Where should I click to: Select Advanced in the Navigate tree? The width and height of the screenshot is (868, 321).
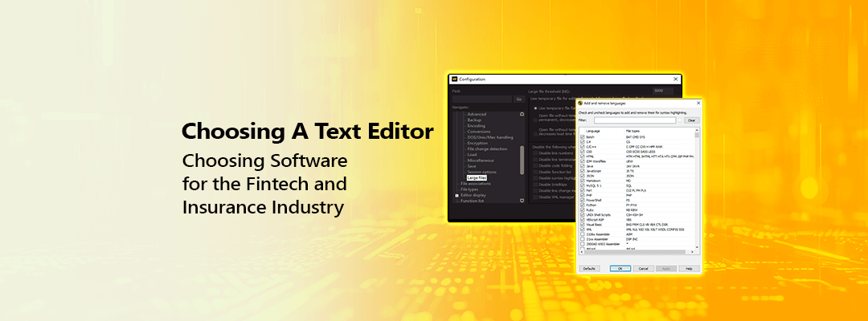click(x=477, y=115)
